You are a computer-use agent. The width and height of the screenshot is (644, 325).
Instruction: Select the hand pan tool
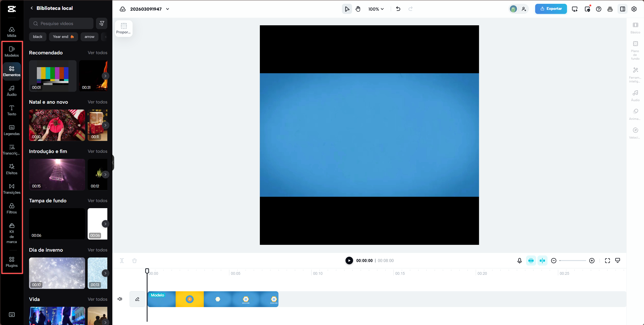[x=358, y=9]
